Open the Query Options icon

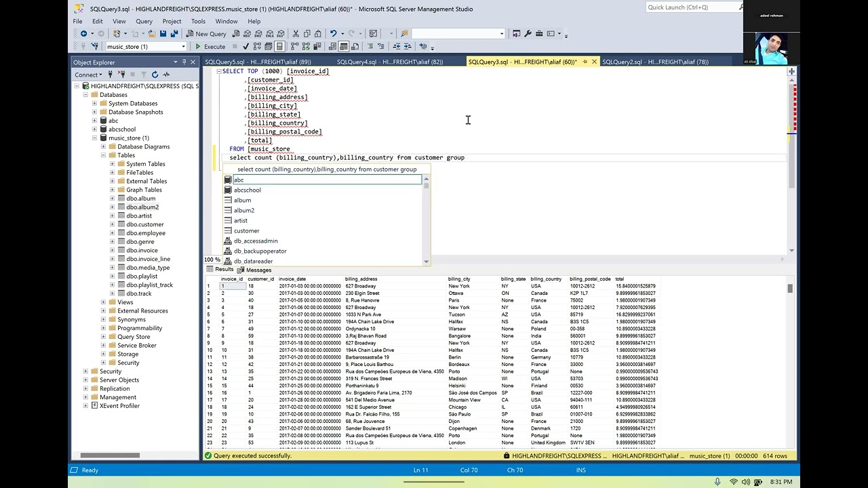click(x=268, y=46)
